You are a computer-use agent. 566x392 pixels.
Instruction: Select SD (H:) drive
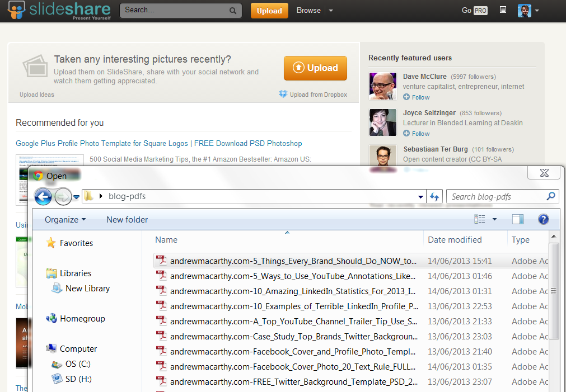pos(78,379)
